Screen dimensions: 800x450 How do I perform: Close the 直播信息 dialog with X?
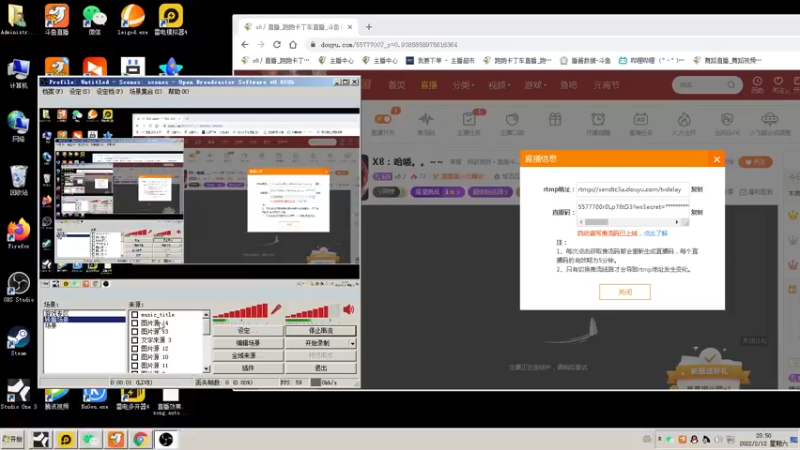click(x=717, y=159)
